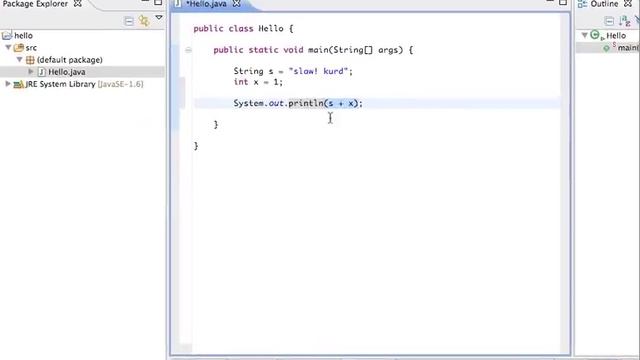Select the main method in Outline
The width and height of the screenshot is (640, 360).
click(628, 48)
